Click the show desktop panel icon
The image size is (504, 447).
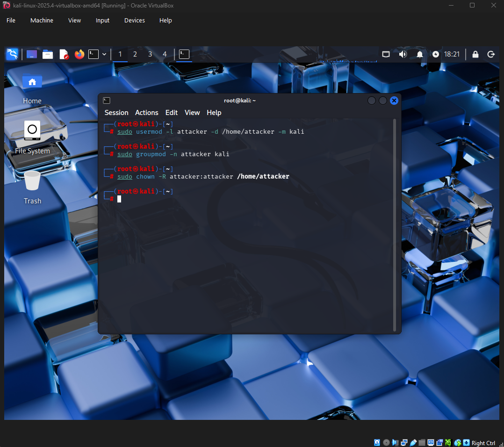pos(32,54)
